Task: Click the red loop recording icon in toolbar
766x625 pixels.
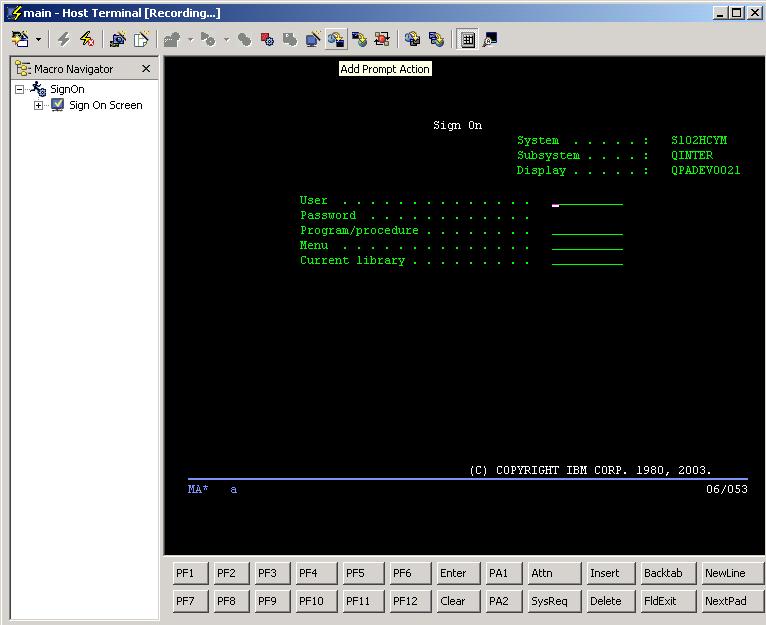Action: (x=382, y=39)
